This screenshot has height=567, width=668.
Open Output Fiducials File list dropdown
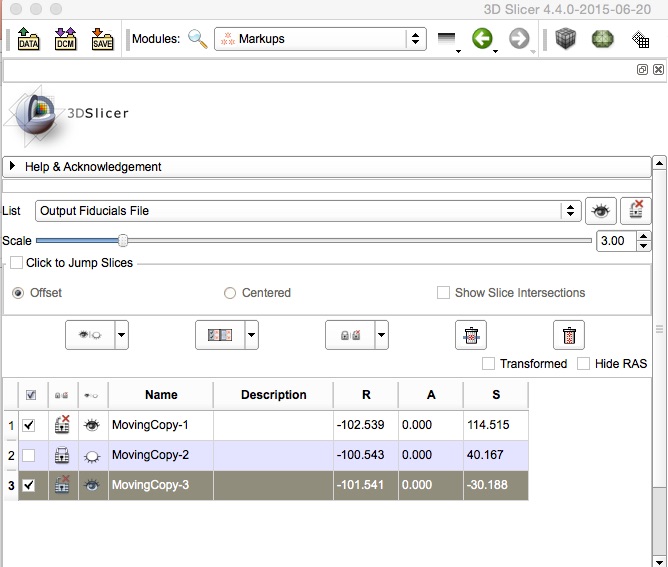click(x=308, y=211)
